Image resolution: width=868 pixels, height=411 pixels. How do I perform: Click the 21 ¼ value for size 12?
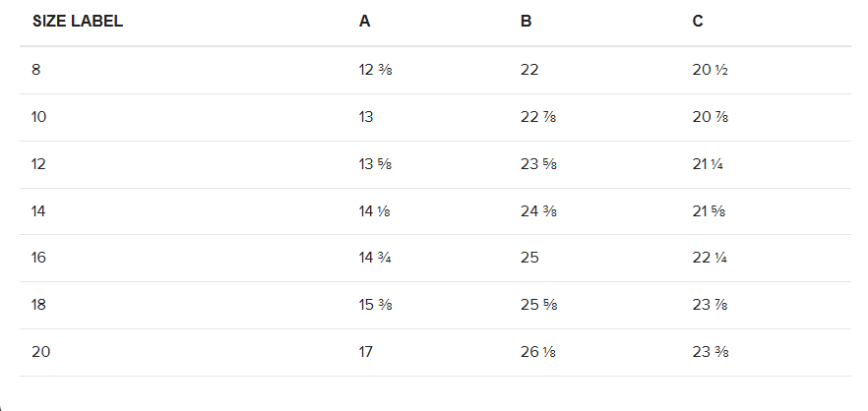pyautogui.click(x=708, y=164)
